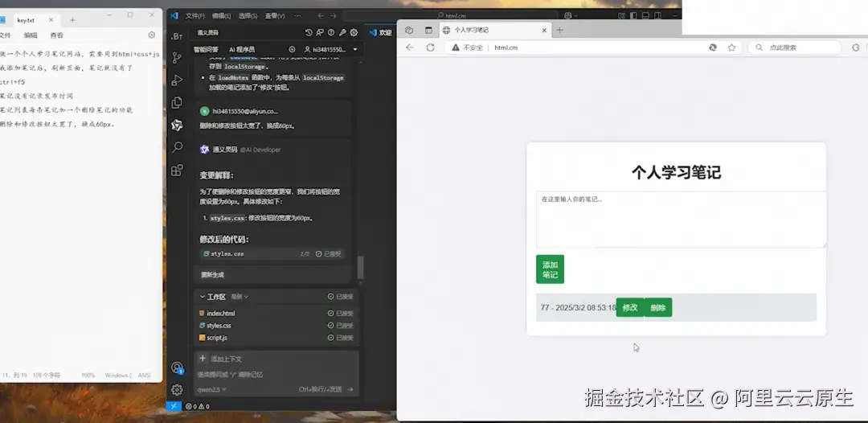
Task: Switch to 智能问答 tab
Action: [206, 49]
